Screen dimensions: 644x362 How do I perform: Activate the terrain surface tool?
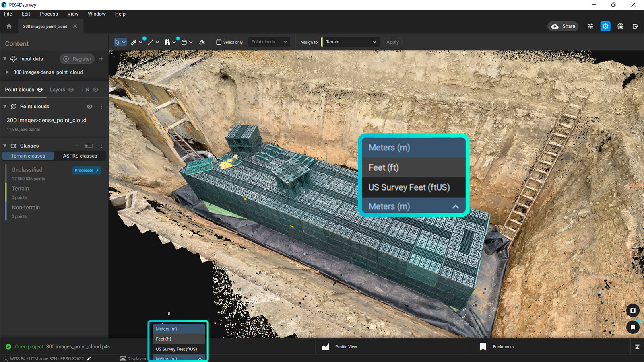coord(202,42)
